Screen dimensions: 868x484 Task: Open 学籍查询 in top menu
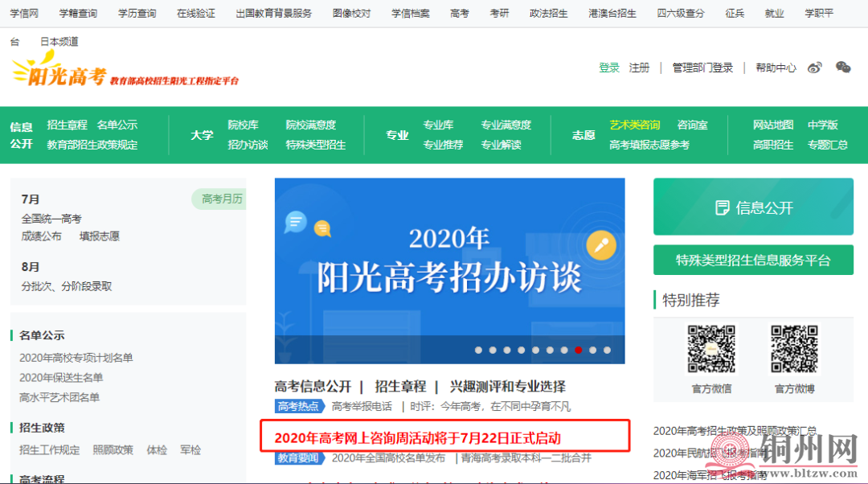tap(78, 14)
